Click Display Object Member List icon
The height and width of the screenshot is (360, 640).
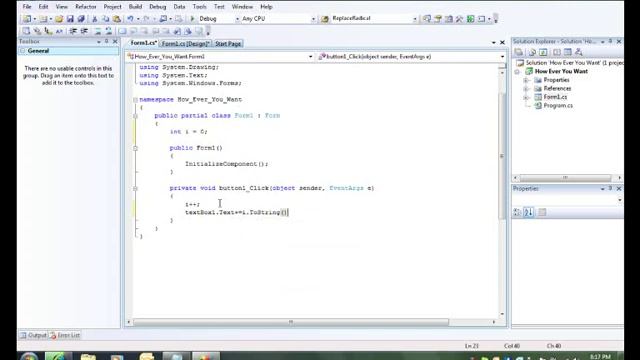[x=27, y=31]
